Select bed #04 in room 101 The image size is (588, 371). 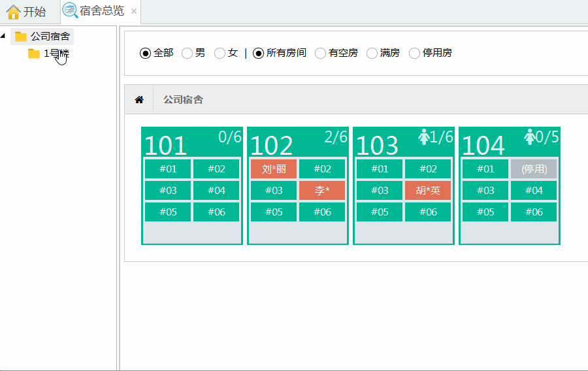[x=216, y=190]
